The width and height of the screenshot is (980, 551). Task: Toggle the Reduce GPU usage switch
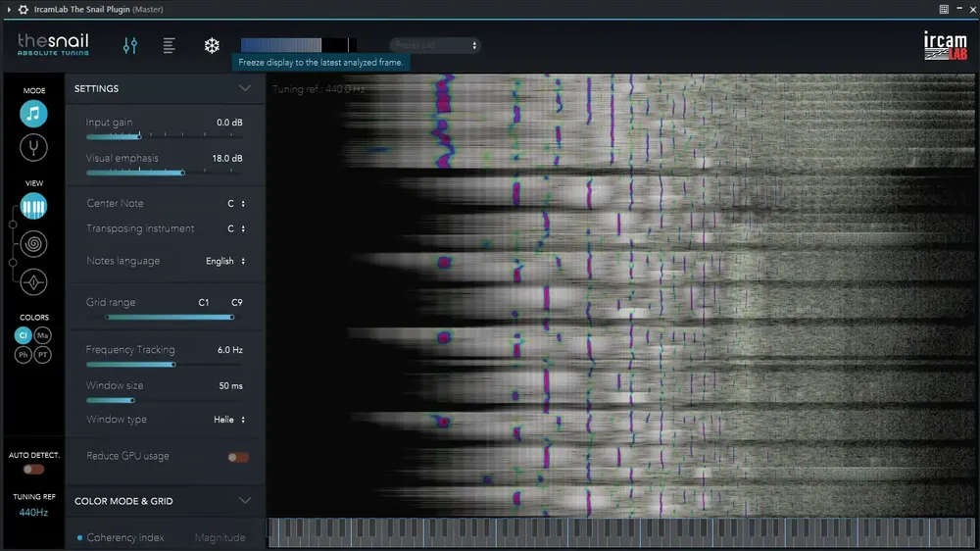pyautogui.click(x=238, y=457)
